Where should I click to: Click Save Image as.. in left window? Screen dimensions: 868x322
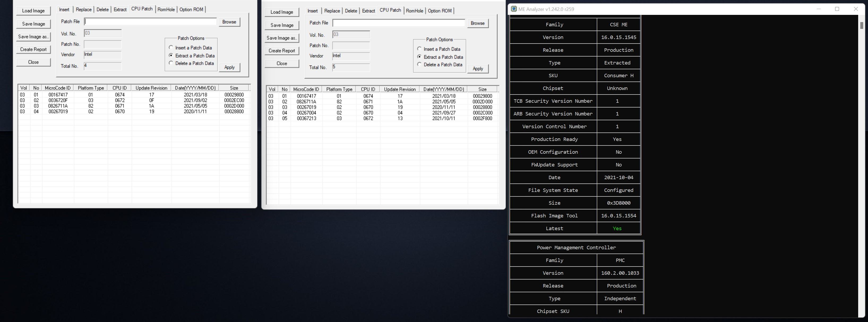[x=33, y=37]
